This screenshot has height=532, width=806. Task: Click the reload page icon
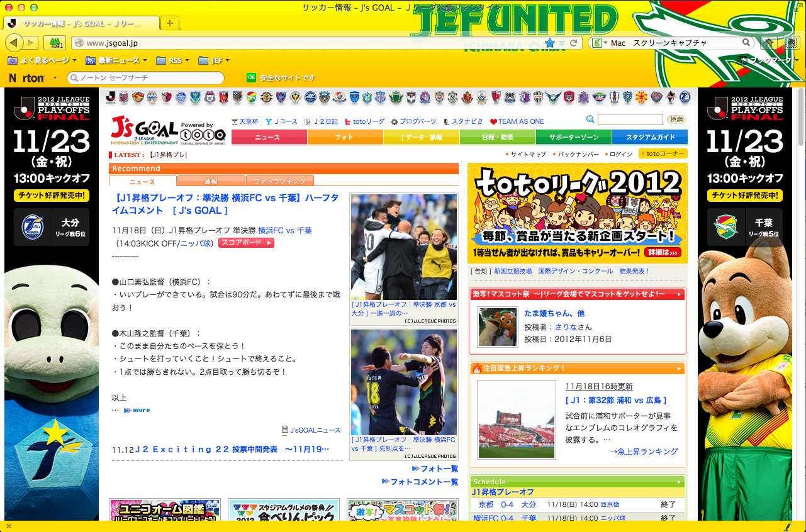(574, 43)
